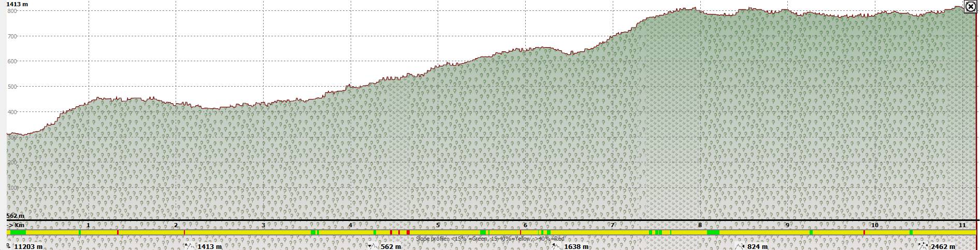Viewport: 980px width, 250px height.
Task: Select the 824 m descent value
Action: [x=758, y=247]
